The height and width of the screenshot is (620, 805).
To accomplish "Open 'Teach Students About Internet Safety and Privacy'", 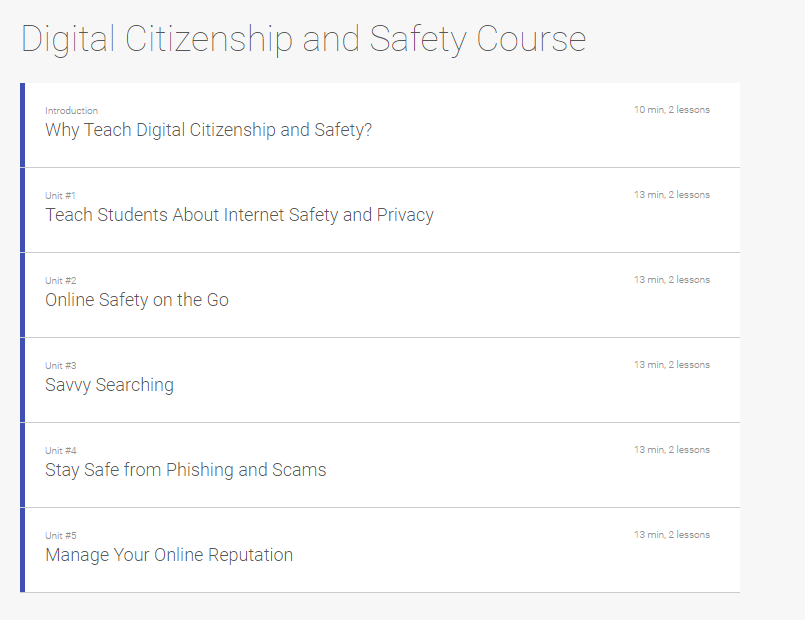I will click(x=239, y=215).
